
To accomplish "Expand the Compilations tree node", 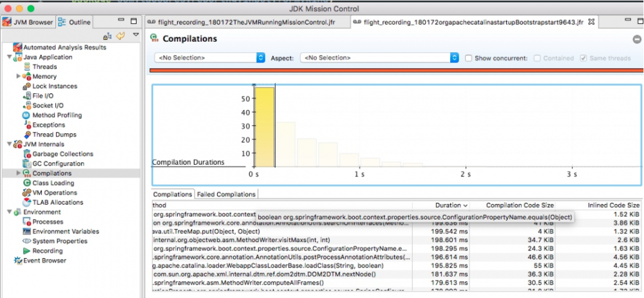I will [x=19, y=173].
